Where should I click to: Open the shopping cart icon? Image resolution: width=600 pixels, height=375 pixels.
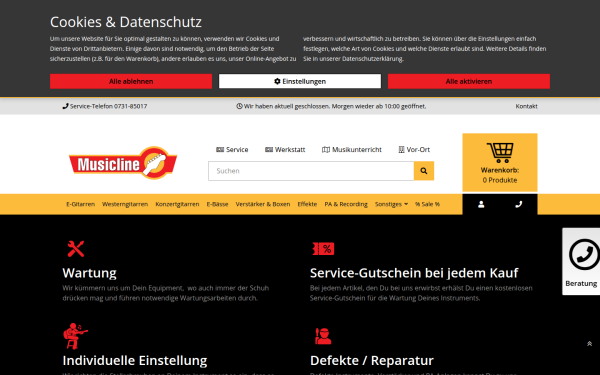pyautogui.click(x=500, y=152)
